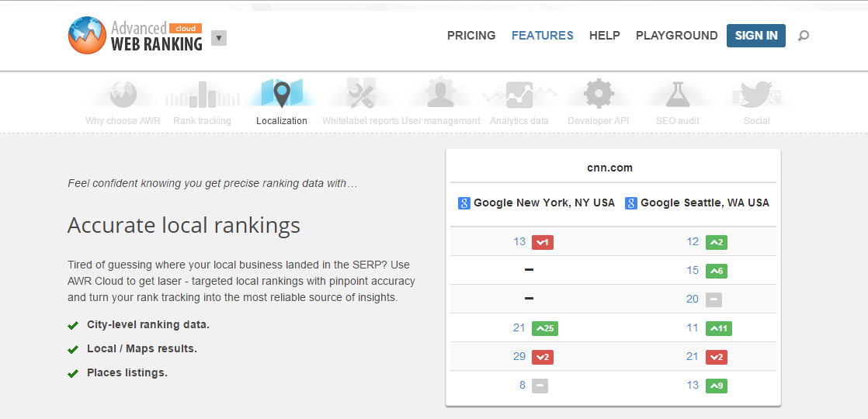Switch to the SEO audit tab label

pyautogui.click(x=678, y=121)
